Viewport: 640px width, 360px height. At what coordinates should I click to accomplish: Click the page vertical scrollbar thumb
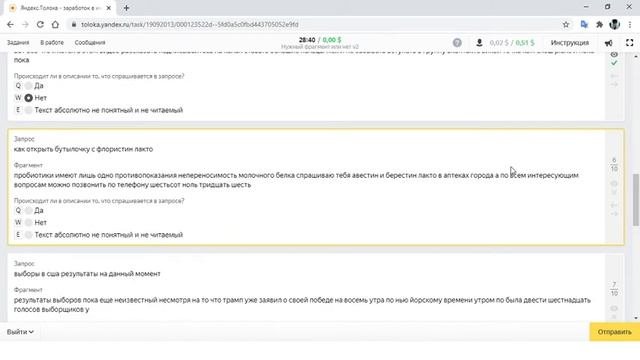pos(636,200)
